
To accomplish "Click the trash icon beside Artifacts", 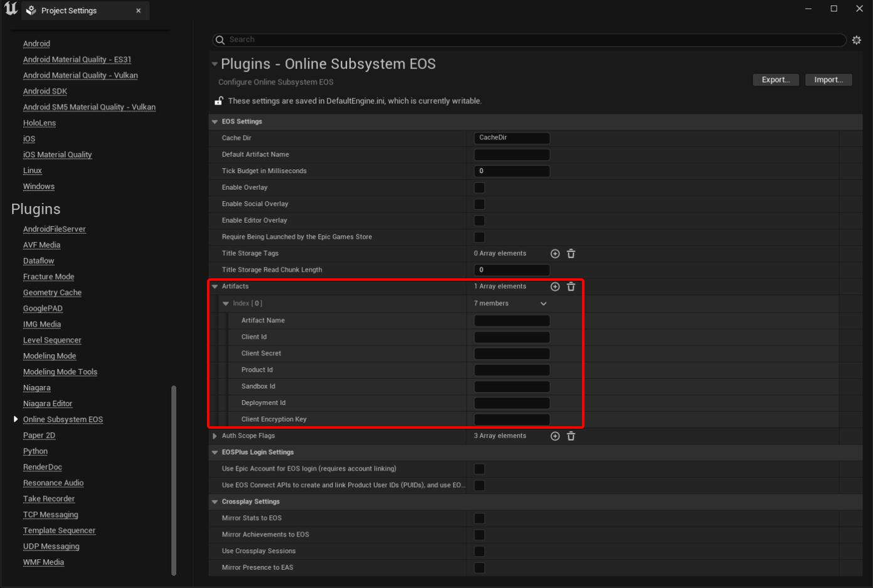I will point(571,286).
